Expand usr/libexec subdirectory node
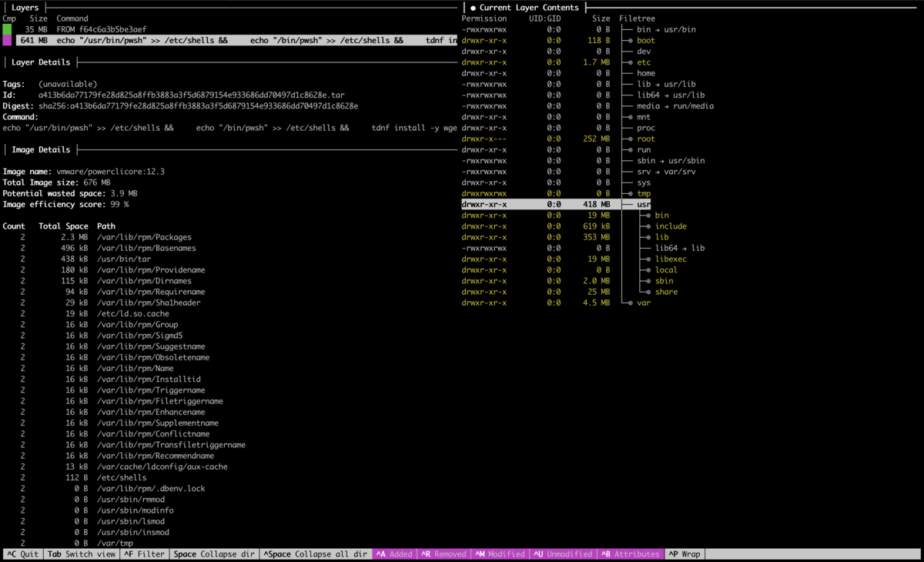Image resolution: width=924 pixels, height=562 pixels. [649, 259]
